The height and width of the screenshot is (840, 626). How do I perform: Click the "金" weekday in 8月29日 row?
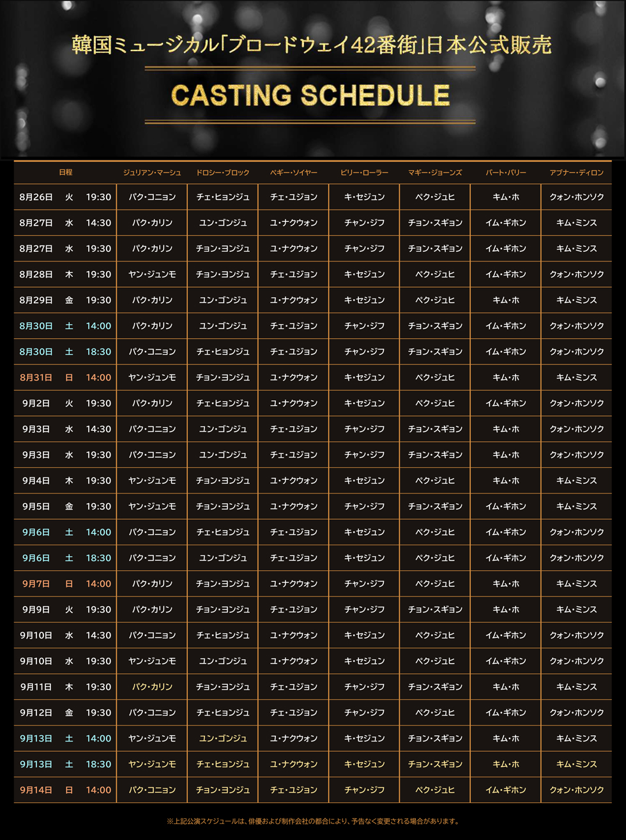tap(69, 300)
